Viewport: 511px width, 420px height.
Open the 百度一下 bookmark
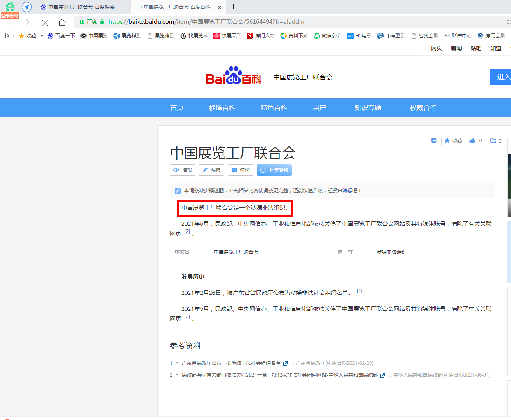click(61, 36)
